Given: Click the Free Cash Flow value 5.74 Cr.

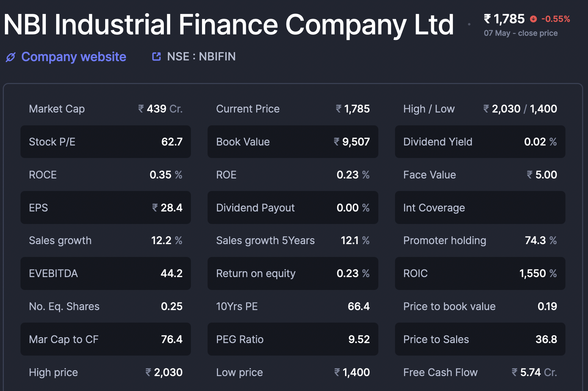Looking at the screenshot, I should point(534,372).
